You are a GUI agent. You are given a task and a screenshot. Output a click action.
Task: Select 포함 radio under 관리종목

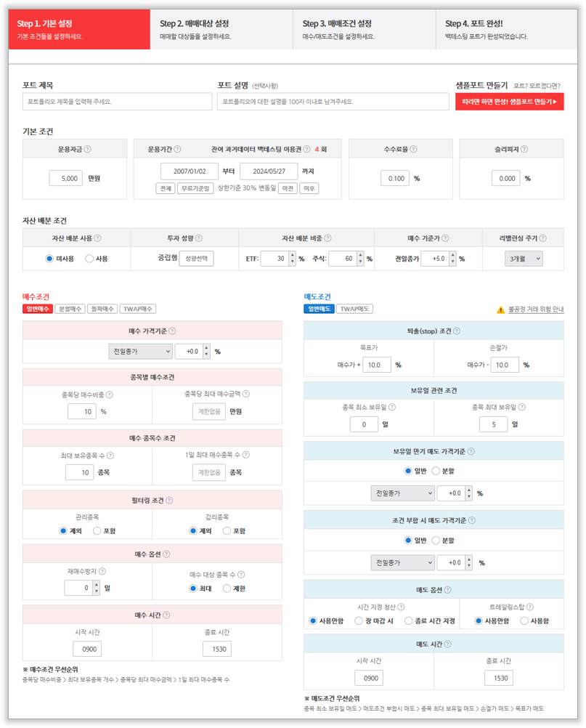tap(97, 530)
